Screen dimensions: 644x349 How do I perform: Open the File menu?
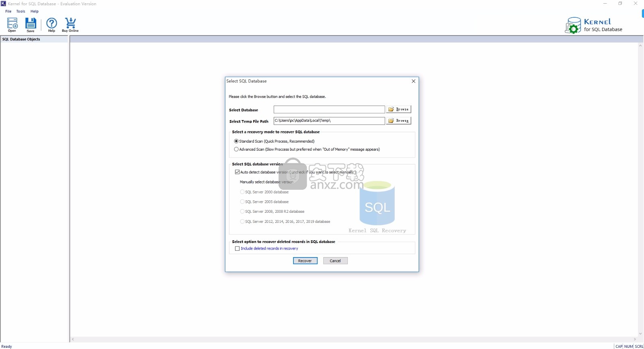[8, 11]
